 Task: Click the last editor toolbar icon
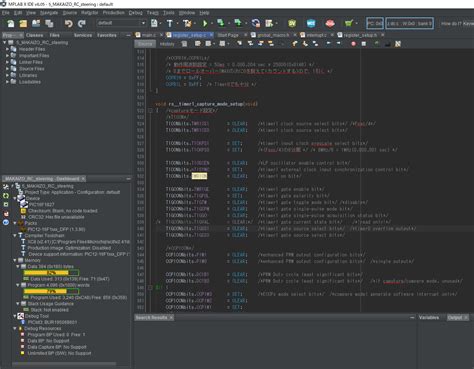[x=398, y=44]
